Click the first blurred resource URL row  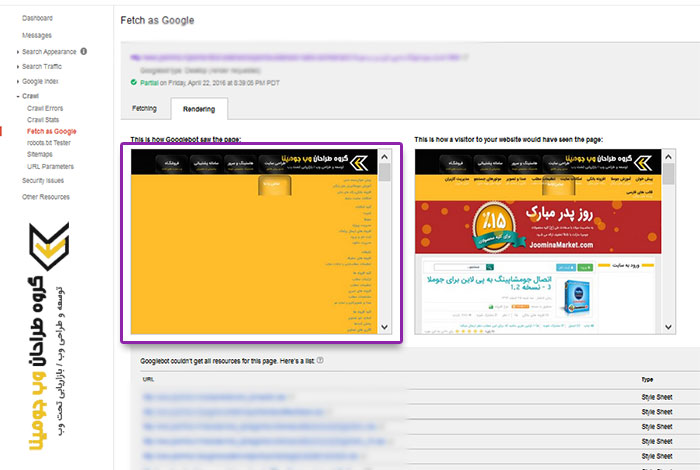217,397
